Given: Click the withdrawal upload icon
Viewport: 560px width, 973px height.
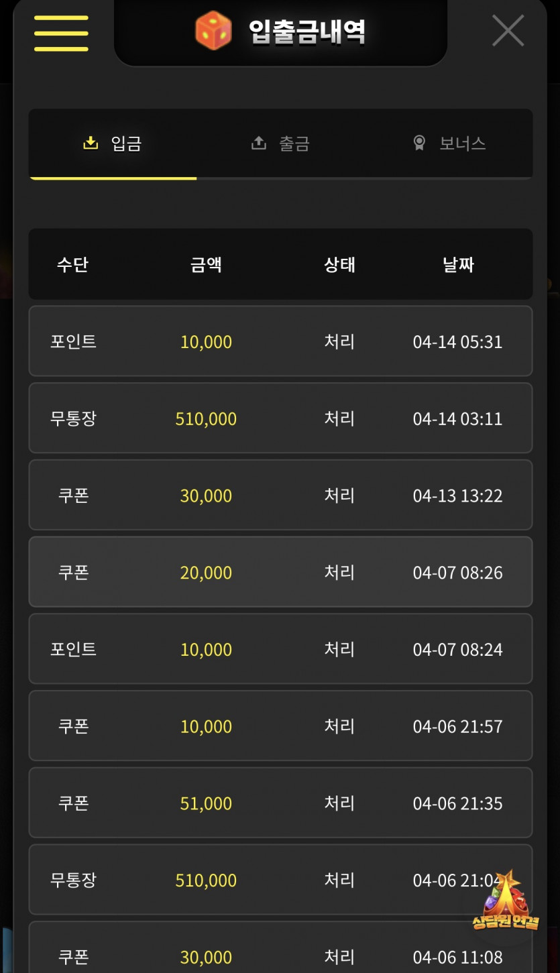Looking at the screenshot, I should click(258, 143).
